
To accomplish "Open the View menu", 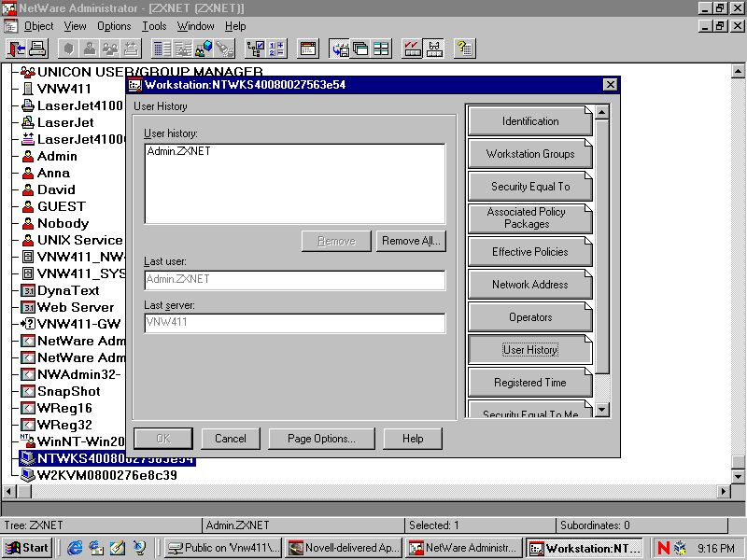I will click(x=76, y=26).
